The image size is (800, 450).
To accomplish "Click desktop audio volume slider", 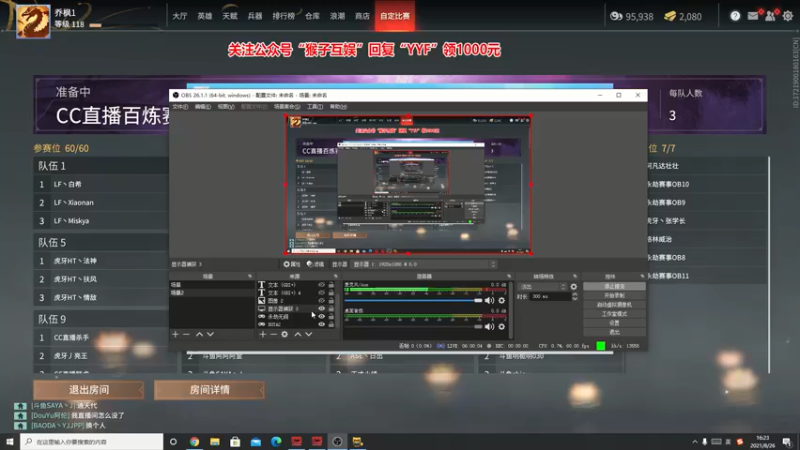I will tap(413, 327).
